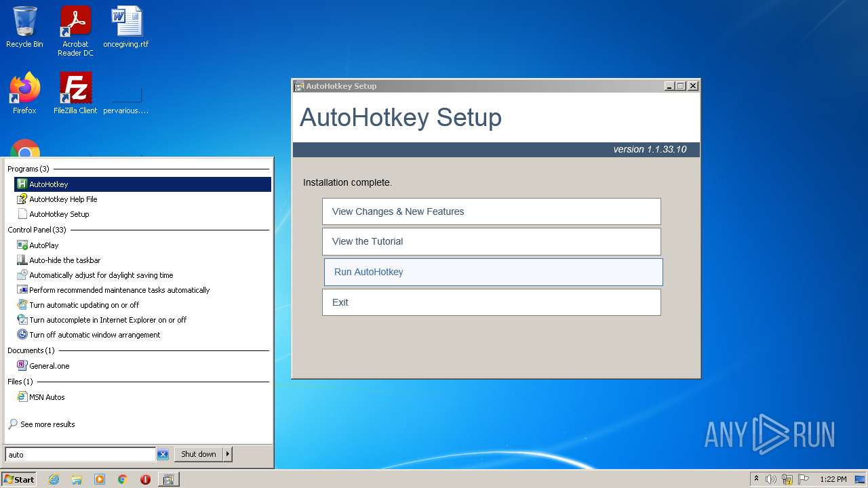
Task: Click the volume speaker tray icon
Action: (771, 479)
